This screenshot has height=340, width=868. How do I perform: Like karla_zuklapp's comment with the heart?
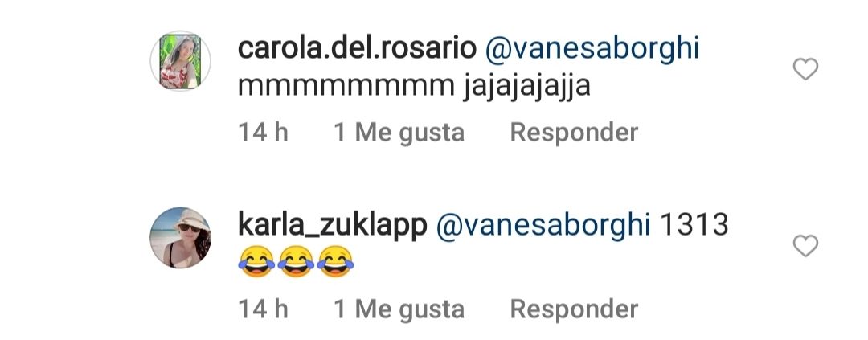coord(805,246)
